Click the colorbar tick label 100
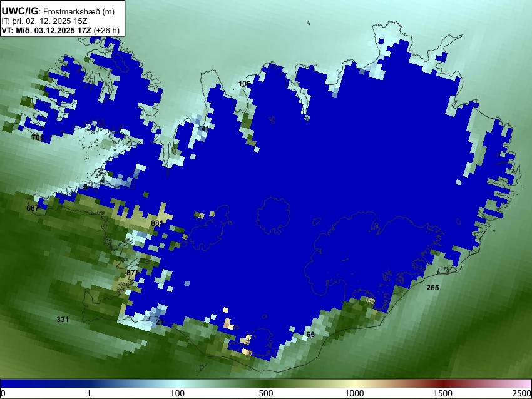The image size is (532, 399). click(x=178, y=393)
